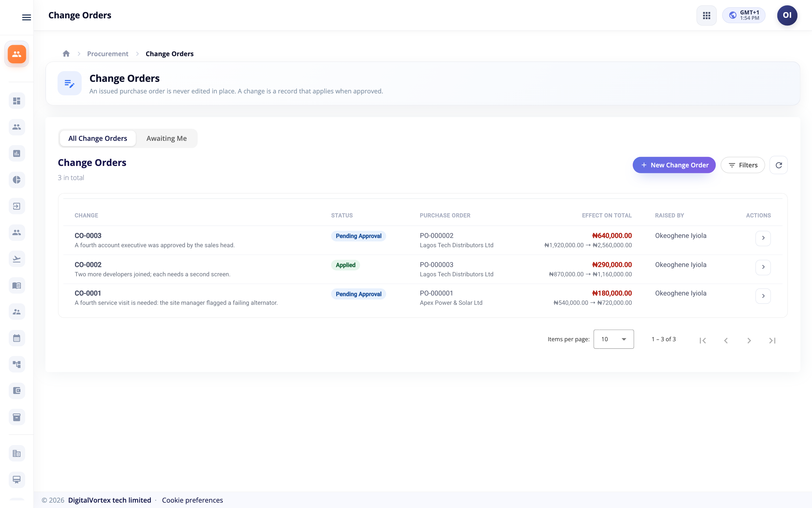The image size is (812, 508).
Task: Open the hamburger menu
Action: [x=27, y=17]
